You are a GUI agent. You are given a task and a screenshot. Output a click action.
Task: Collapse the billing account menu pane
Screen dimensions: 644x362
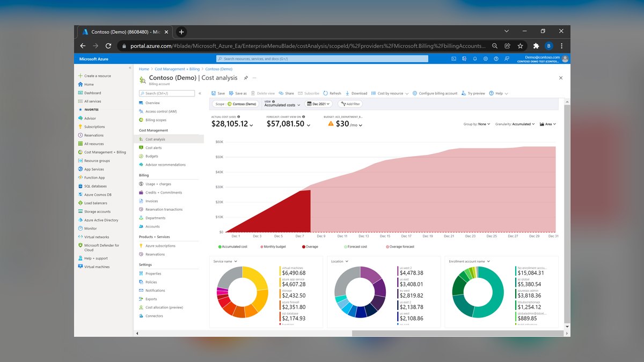(x=200, y=93)
